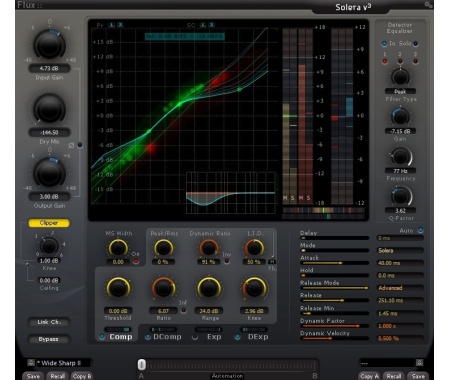The height and width of the screenshot is (380, 450).
Task: Click Threshold value 0.00 dB
Action: 118,311
